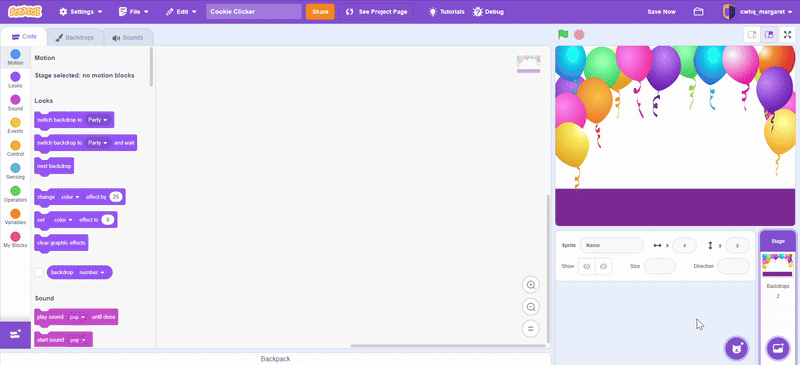The width and height of the screenshot is (800, 365).
Task: Switch to the Sounds tab
Action: pyautogui.click(x=128, y=37)
